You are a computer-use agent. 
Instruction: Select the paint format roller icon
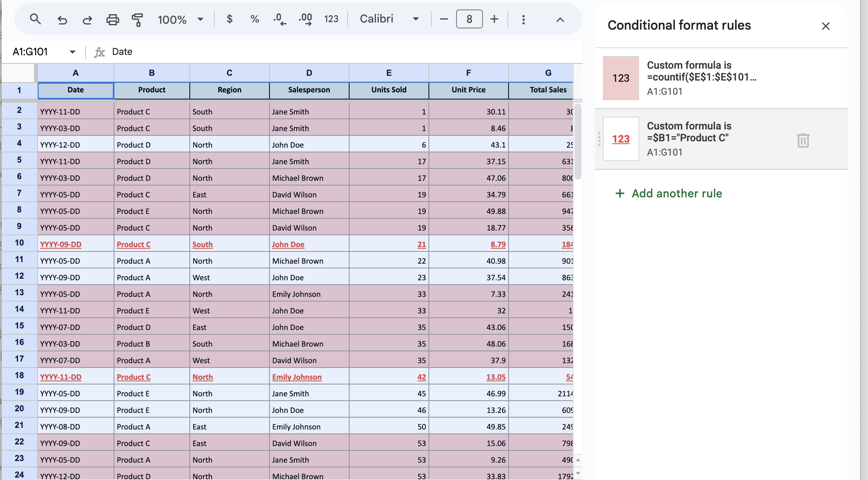pos(137,19)
